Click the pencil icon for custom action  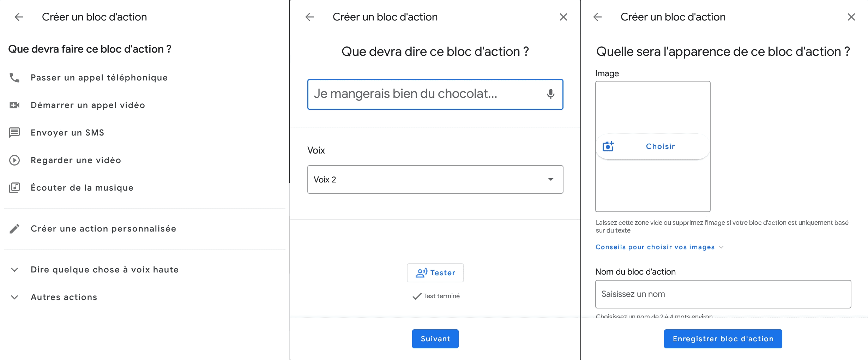click(x=14, y=229)
